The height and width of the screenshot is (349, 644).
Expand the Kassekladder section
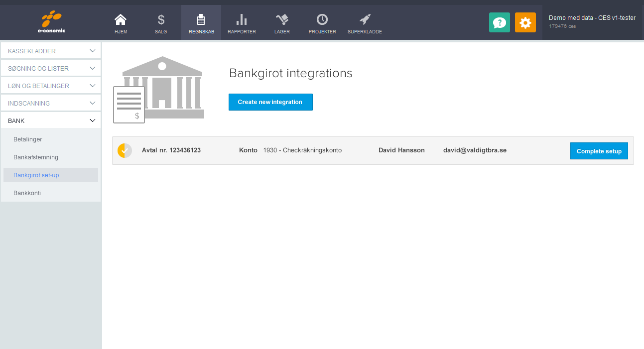pos(51,51)
